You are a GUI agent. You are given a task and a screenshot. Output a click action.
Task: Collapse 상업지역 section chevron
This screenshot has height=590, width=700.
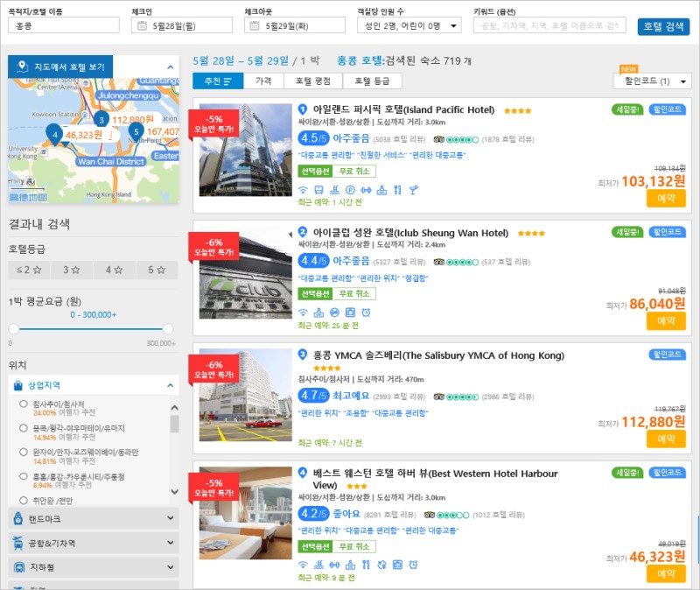tap(170, 385)
